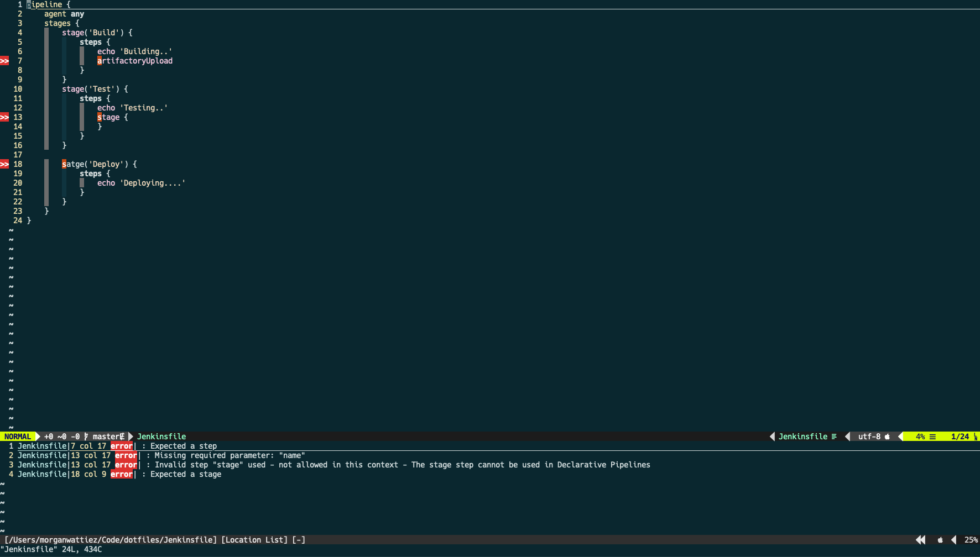Screen dimensions: 980x557
Task: Click the error sign marker on line 18
Action: pyautogui.click(x=4, y=164)
